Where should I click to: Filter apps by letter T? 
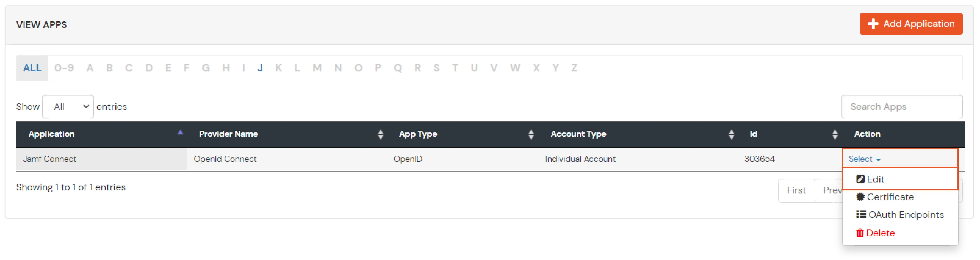[x=455, y=68]
